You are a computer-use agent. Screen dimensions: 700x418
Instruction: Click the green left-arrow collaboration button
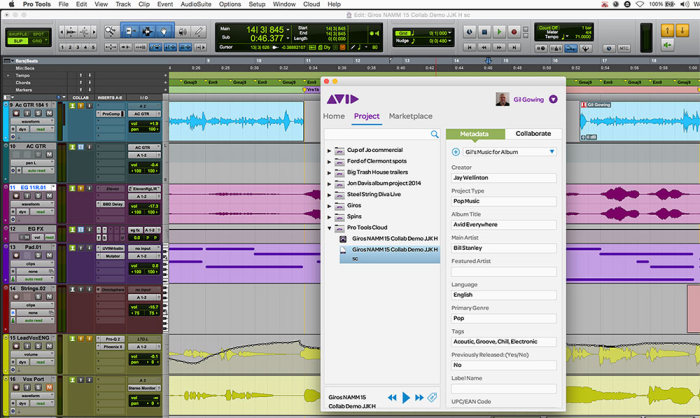[x=667, y=45]
